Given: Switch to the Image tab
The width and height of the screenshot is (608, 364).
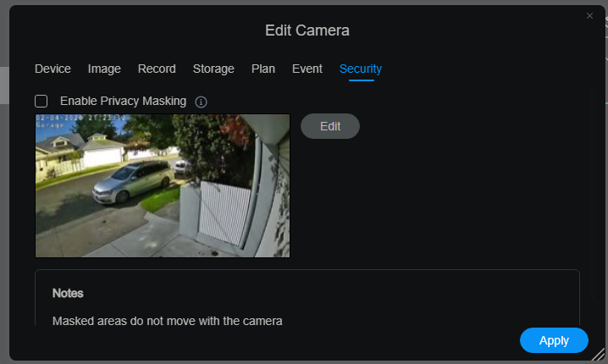Looking at the screenshot, I should click(x=104, y=69).
